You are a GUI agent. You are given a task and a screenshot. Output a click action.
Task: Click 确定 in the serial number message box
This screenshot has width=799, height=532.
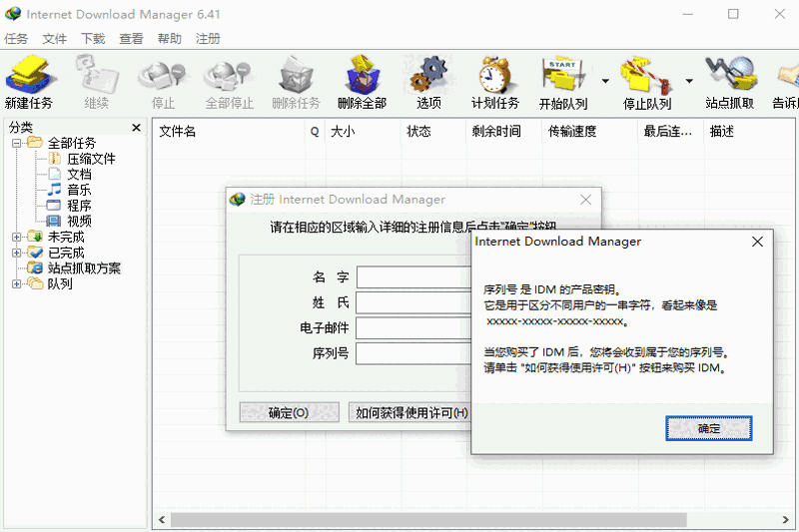(x=709, y=428)
